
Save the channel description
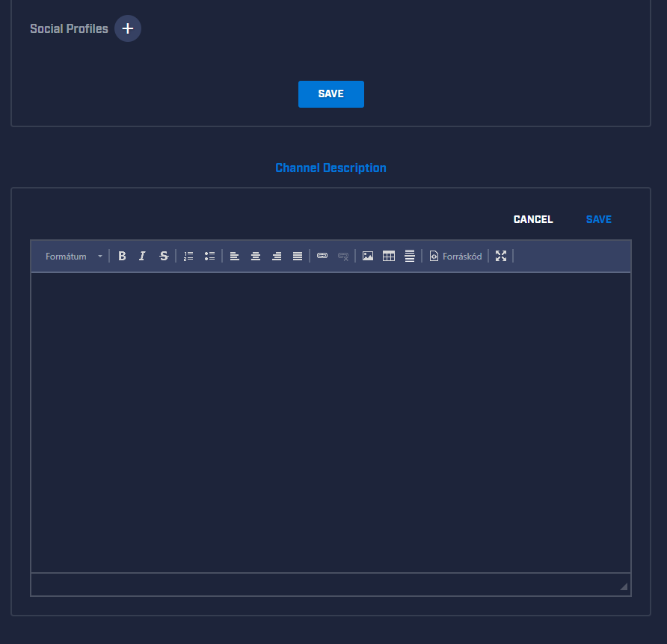pos(598,219)
